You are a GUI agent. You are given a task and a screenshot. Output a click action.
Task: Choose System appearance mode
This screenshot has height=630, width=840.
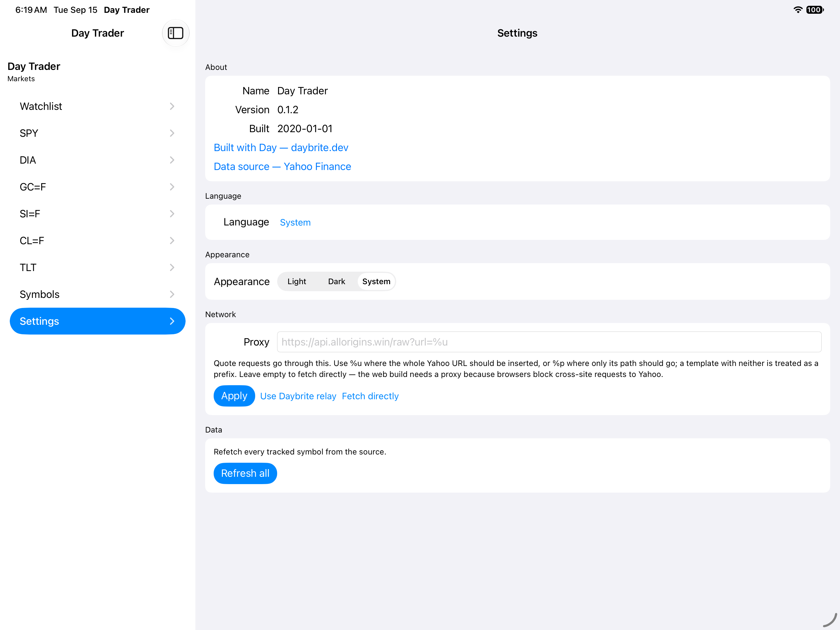click(376, 281)
